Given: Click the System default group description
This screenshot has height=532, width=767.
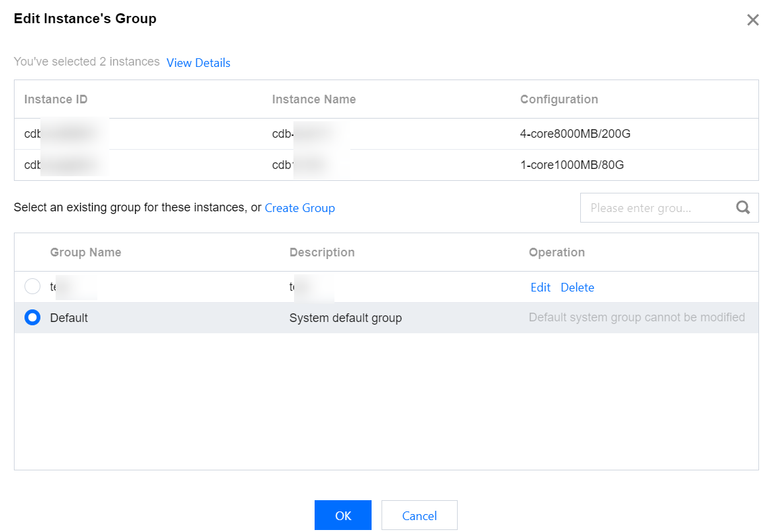Looking at the screenshot, I should (x=345, y=318).
